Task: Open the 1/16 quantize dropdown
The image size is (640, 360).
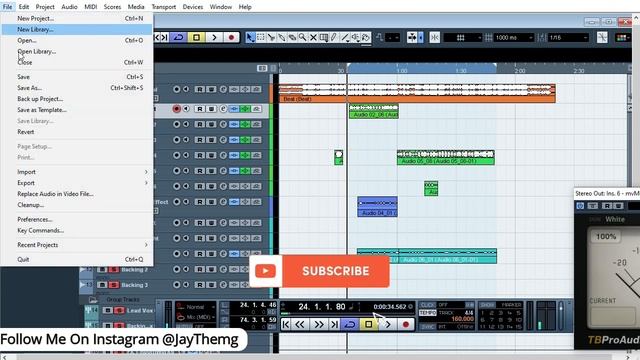Action: [568, 38]
